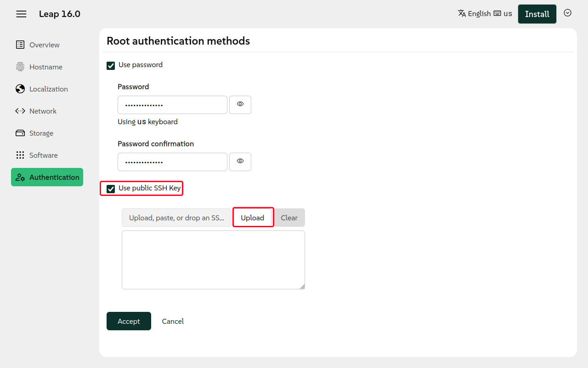This screenshot has width=588, height=368.
Task: Open the English us language selector
Action: coord(485,14)
